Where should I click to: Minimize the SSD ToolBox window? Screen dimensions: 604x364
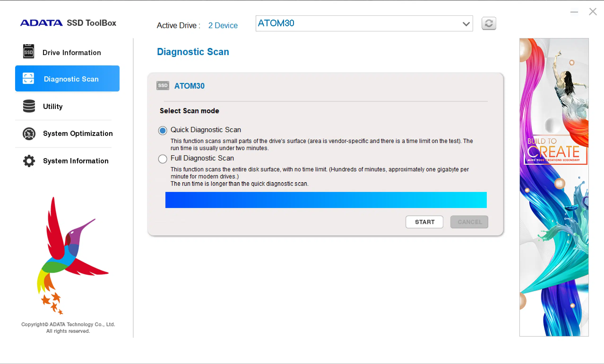click(x=574, y=12)
